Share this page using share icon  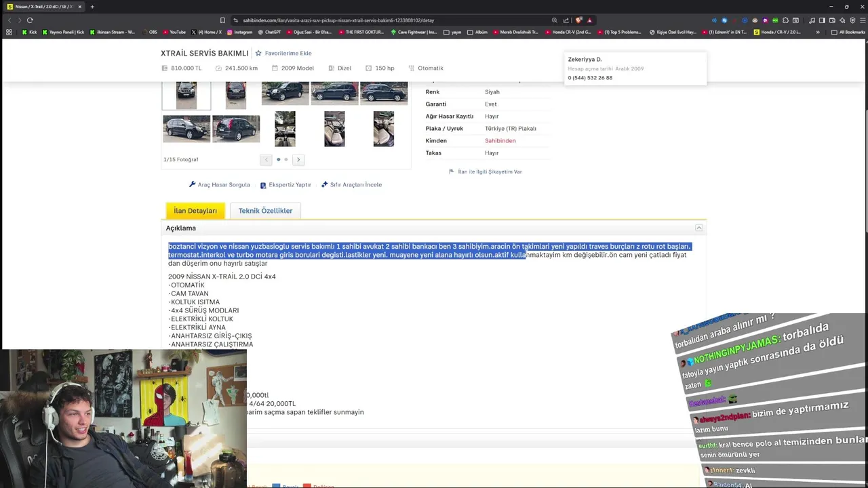point(566,20)
